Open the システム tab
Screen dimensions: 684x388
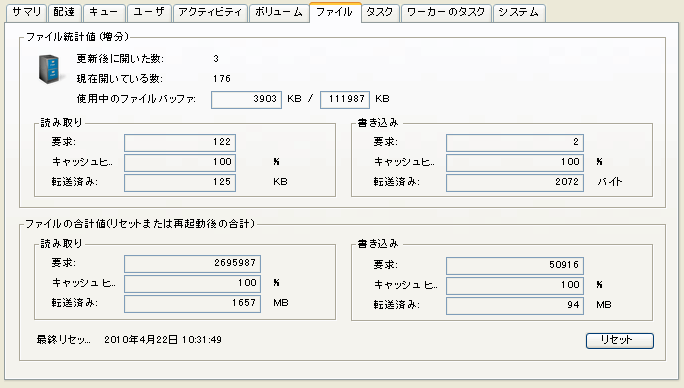tap(519, 12)
